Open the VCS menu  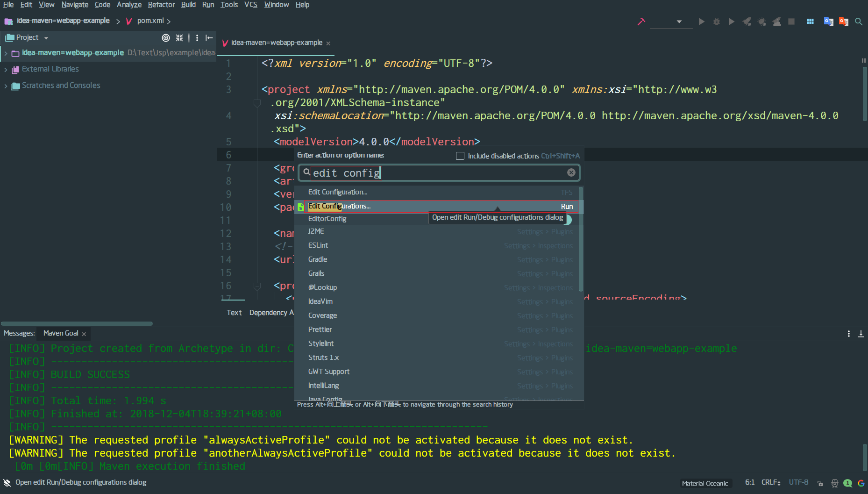tap(251, 5)
